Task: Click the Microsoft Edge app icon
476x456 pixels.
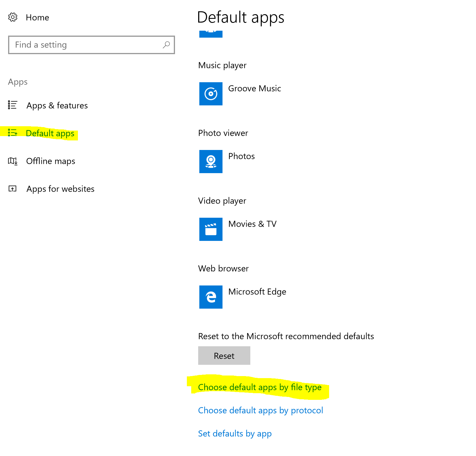Action: point(211,297)
